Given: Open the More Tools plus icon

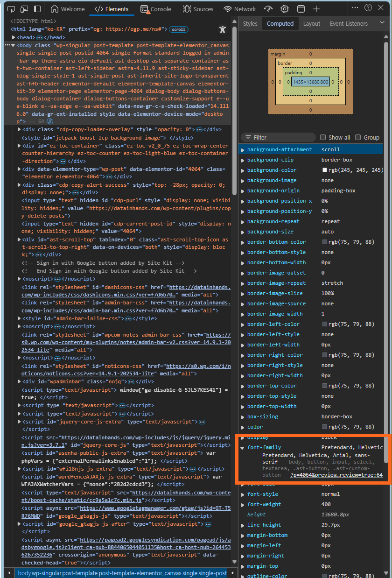Looking at the screenshot, I should point(316,8).
